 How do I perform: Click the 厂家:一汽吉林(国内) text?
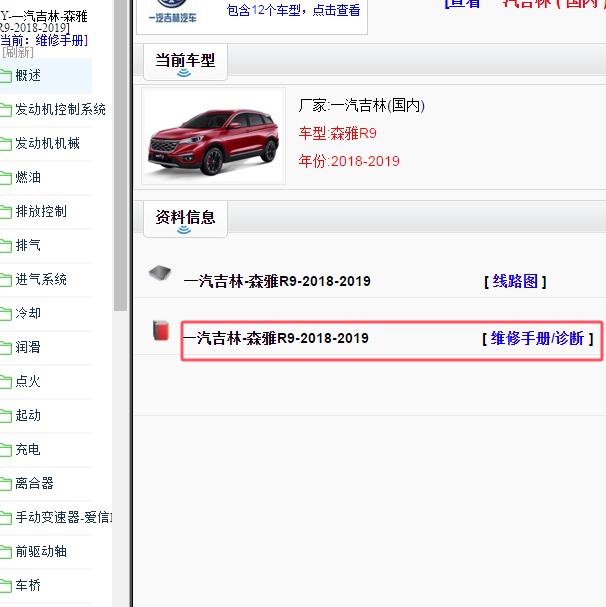(x=362, y=105)
